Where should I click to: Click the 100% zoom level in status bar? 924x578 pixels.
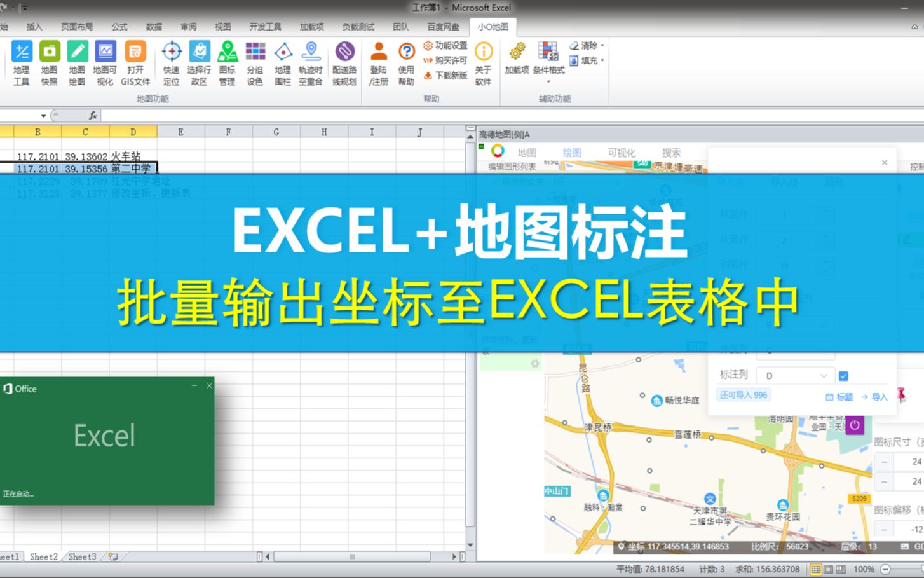864,569
